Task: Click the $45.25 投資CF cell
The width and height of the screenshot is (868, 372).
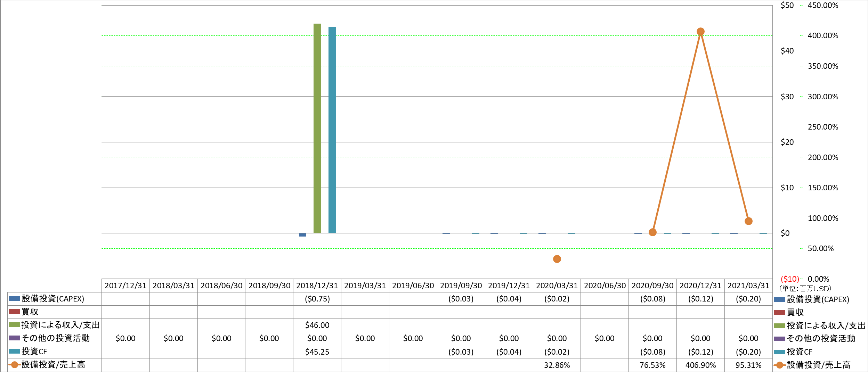Action: tap(317, 352)
